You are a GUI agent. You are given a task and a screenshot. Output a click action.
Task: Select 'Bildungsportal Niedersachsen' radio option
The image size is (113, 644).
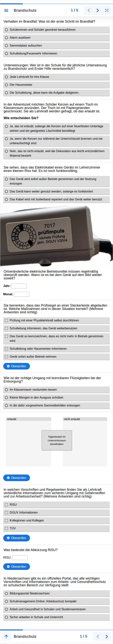7,593
